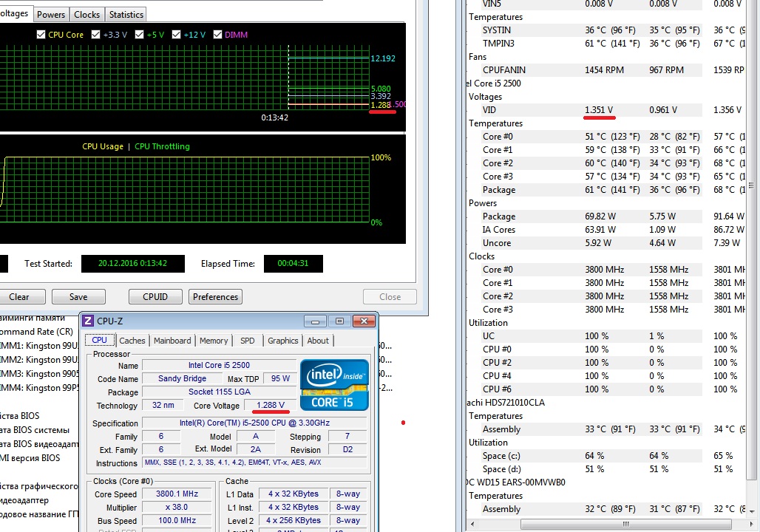
Task: Select the CPU Usage graph label
Action: [x=103, y=146]
